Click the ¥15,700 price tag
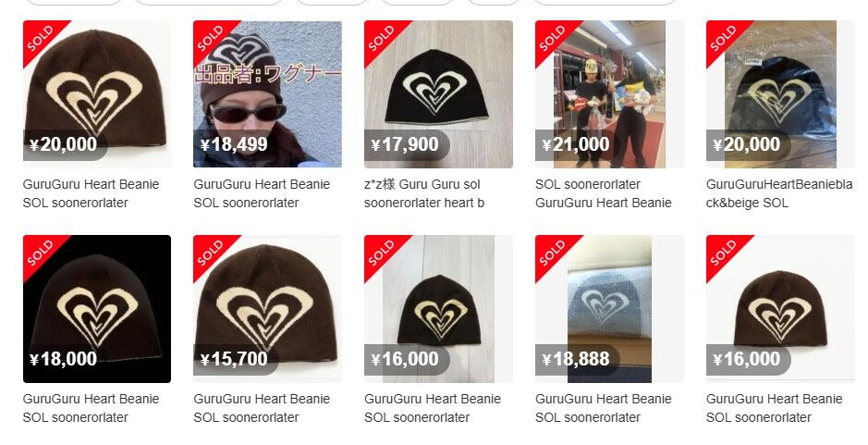 235,359
